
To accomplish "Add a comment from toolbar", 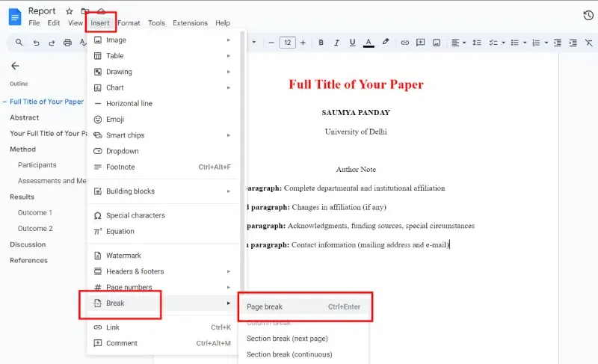I will point(420,43).
